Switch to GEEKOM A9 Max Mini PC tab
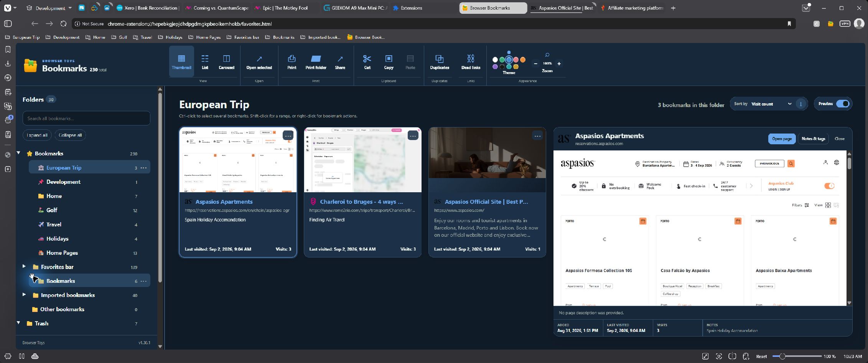 355,8
